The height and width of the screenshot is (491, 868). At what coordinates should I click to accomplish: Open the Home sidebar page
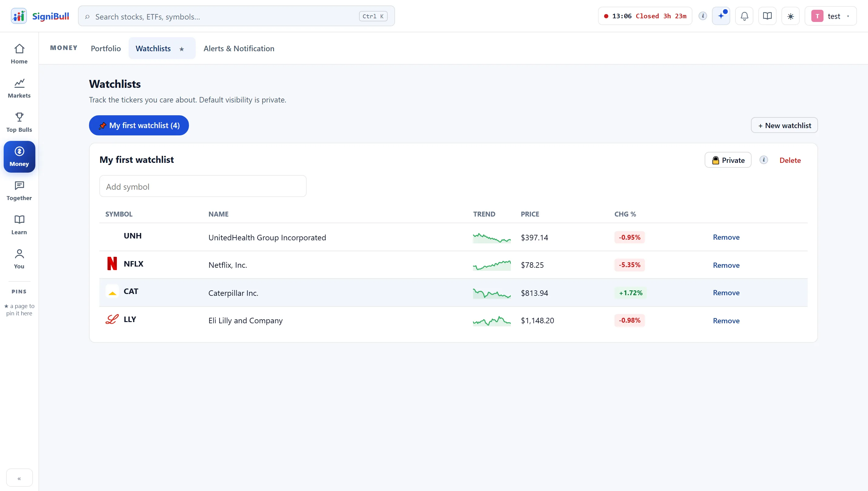click(19, 54)
